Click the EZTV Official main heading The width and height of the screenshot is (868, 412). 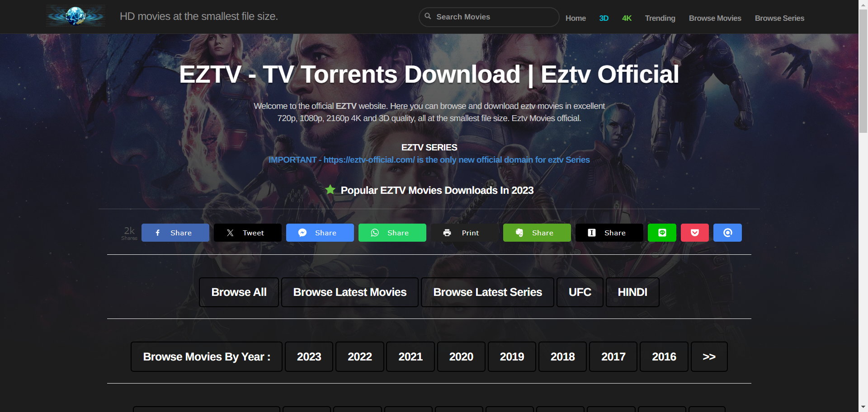click(x=429, y=74)
